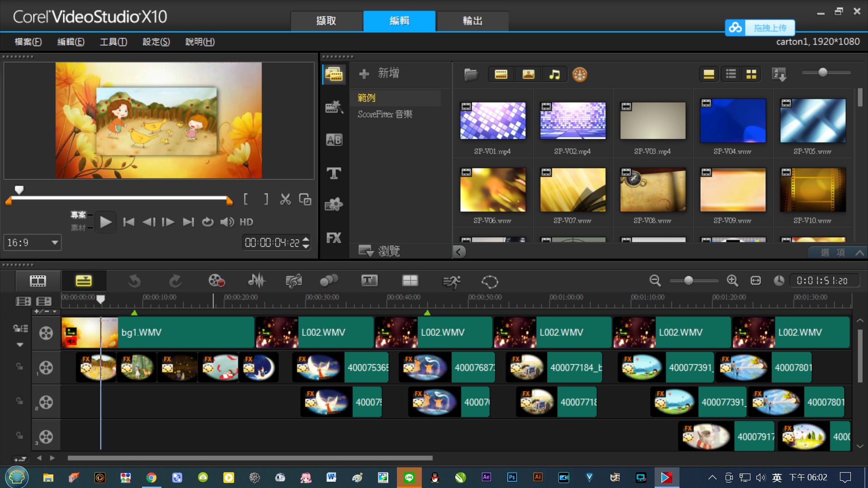Click the project duration clock icon
868x488 pixels.
pos(778,281)
